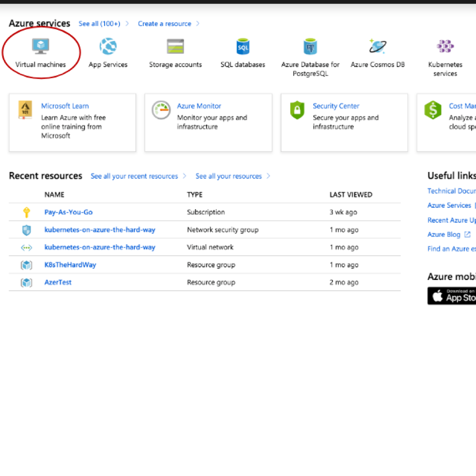Open the Microsoft Learn card link
This screenshot has height=476, width=476.
[x=65, y=106]
